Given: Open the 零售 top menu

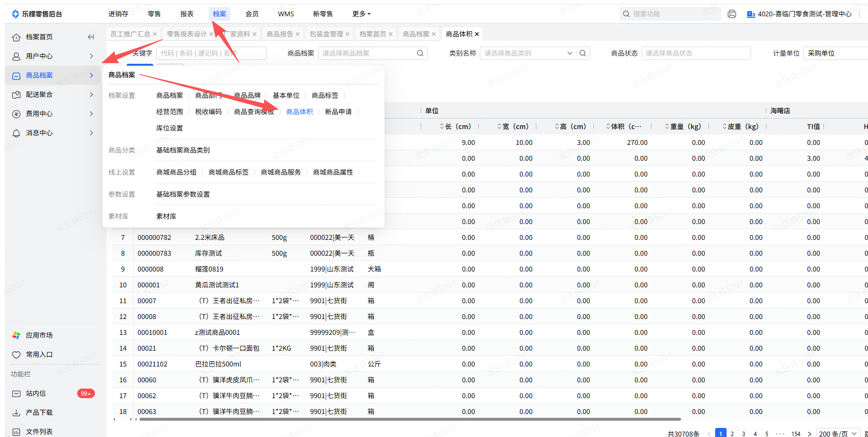Looking at the screenshot, I should point(154,14).
